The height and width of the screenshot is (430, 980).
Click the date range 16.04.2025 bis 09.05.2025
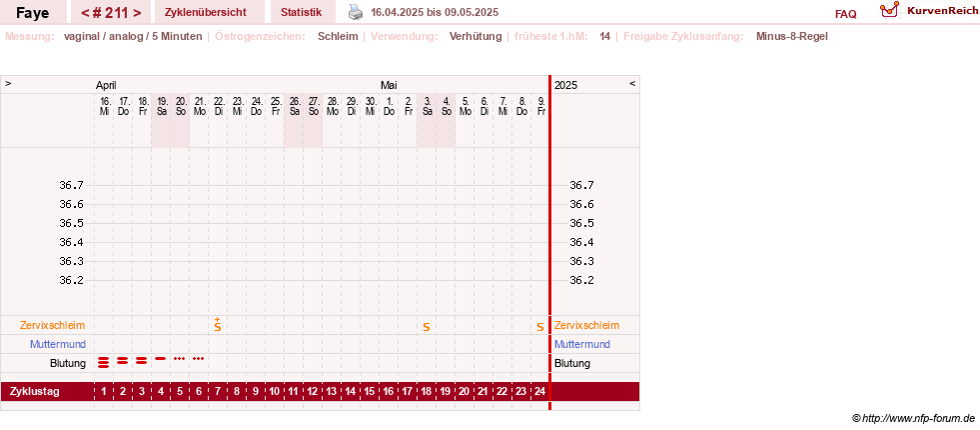click(x=435, y=13)
